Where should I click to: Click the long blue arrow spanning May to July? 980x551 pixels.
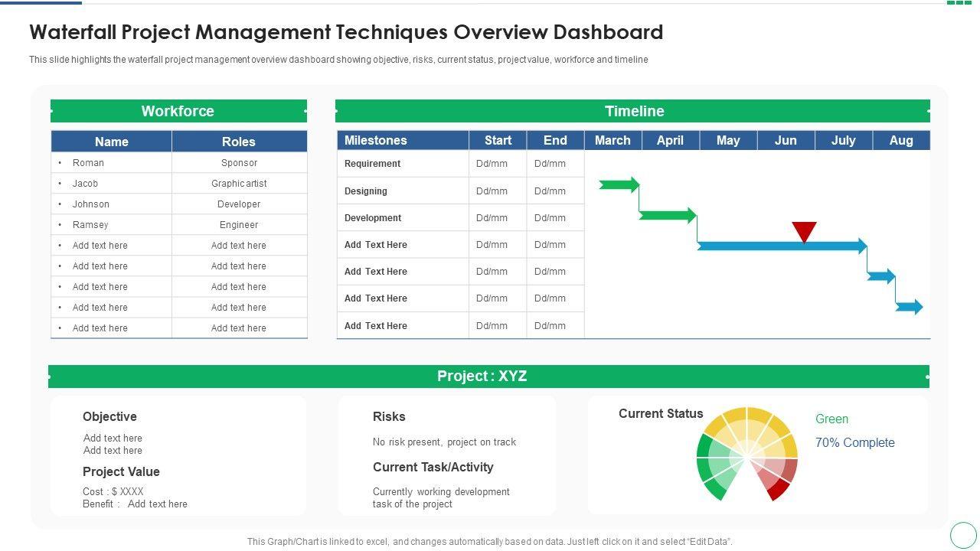coord(781,246)
